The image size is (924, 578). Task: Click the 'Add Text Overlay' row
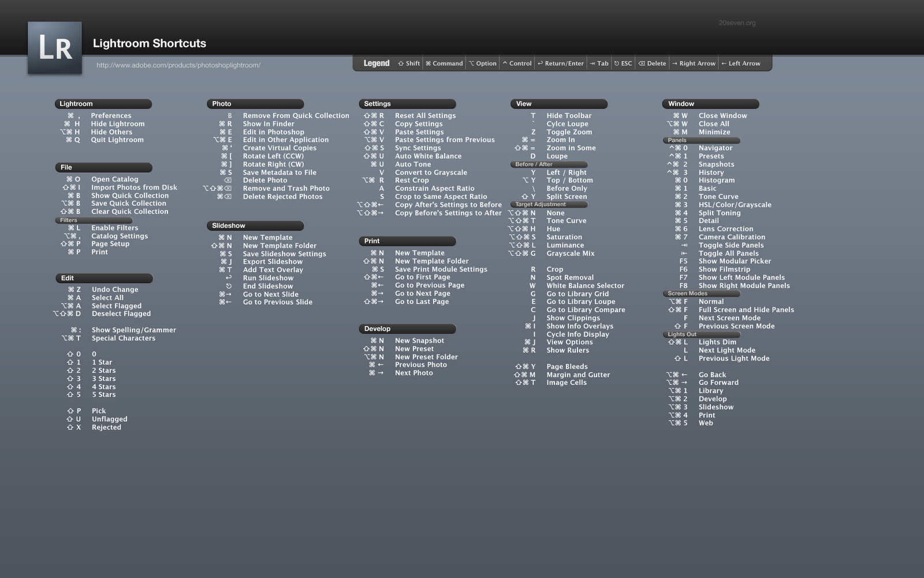(x=260, y=270)
